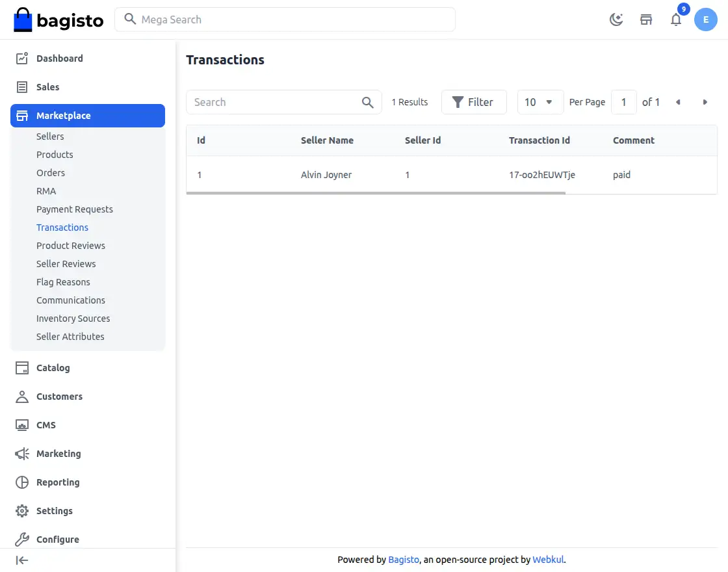Image resolution: width=728 pixels, height=572 pixels.
Task: Click the search magnifier in Transactions
Action: [367, 102]
